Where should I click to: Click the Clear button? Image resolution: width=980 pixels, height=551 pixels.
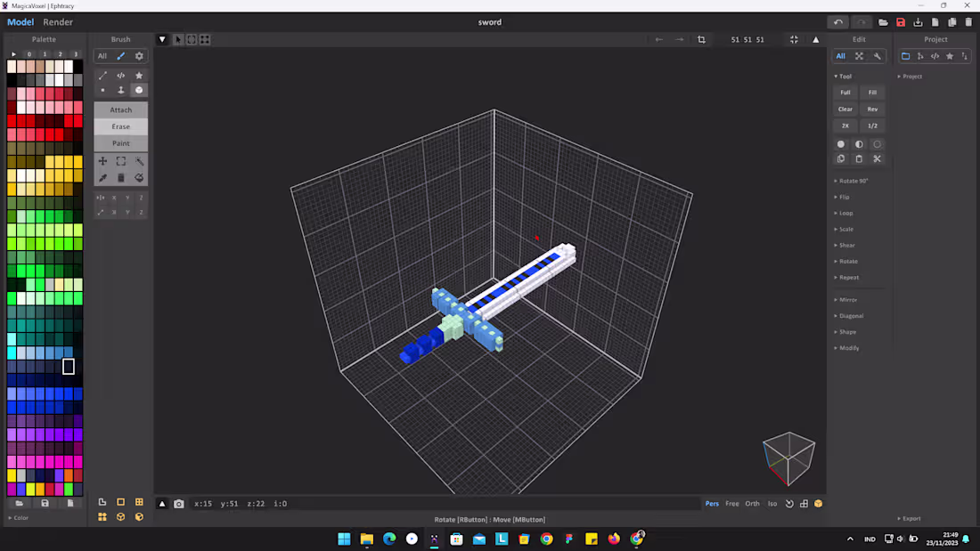(x=845, y=109)
